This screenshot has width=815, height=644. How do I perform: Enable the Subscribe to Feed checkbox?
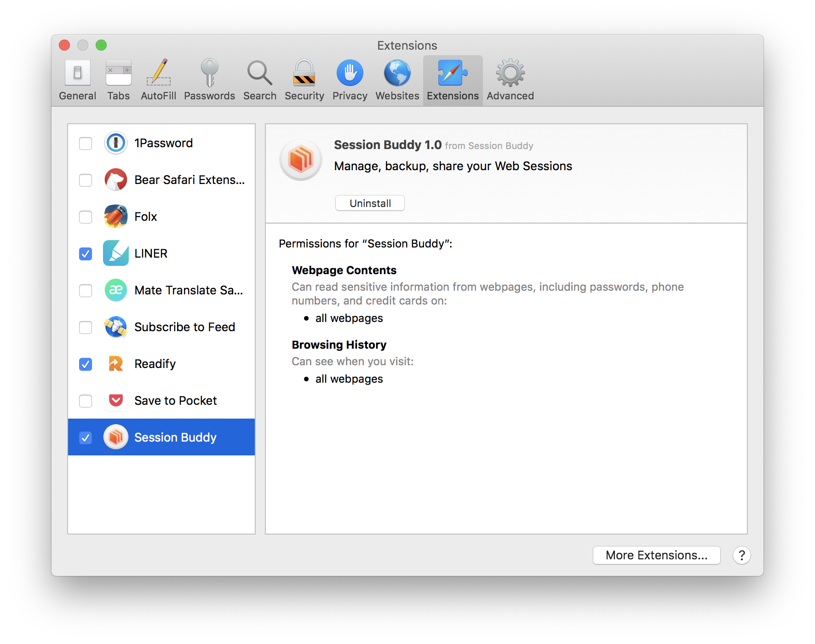86,328
